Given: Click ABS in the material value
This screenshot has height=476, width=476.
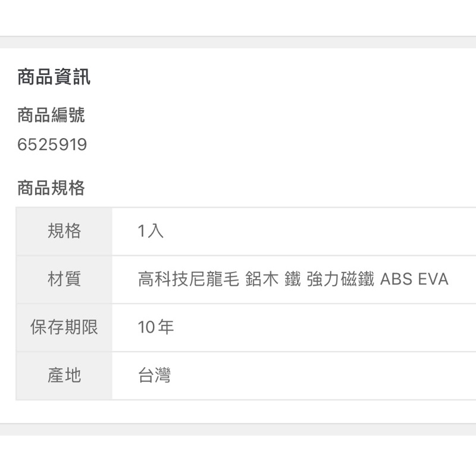Looking at the screenshot, I should point(396,279).
